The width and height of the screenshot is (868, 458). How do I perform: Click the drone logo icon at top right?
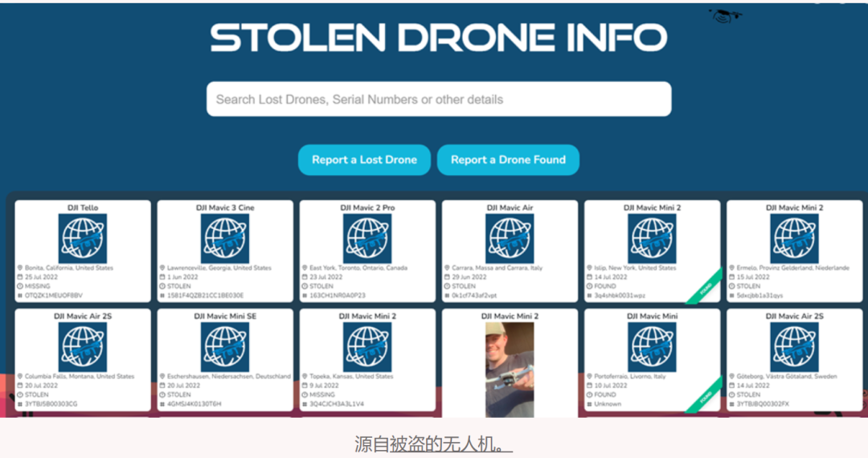point(725,15)
